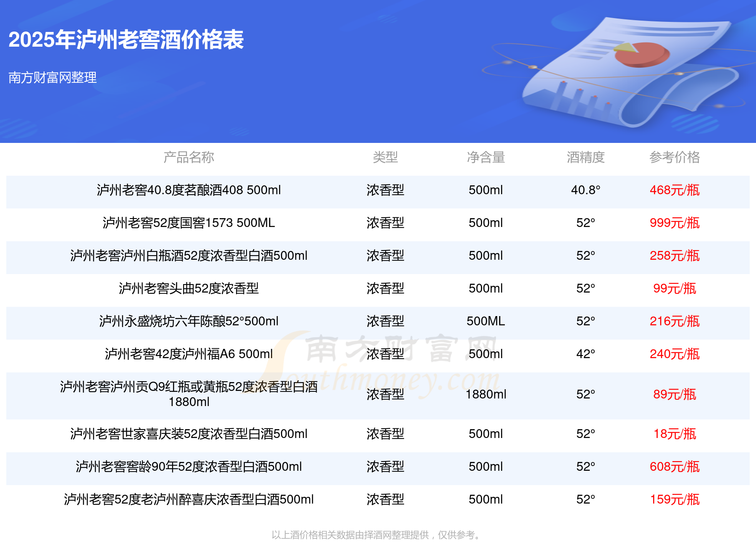Viewport: 756px width, 554px height.
Task: Click the 参考价格 column header
Action: 675,157
